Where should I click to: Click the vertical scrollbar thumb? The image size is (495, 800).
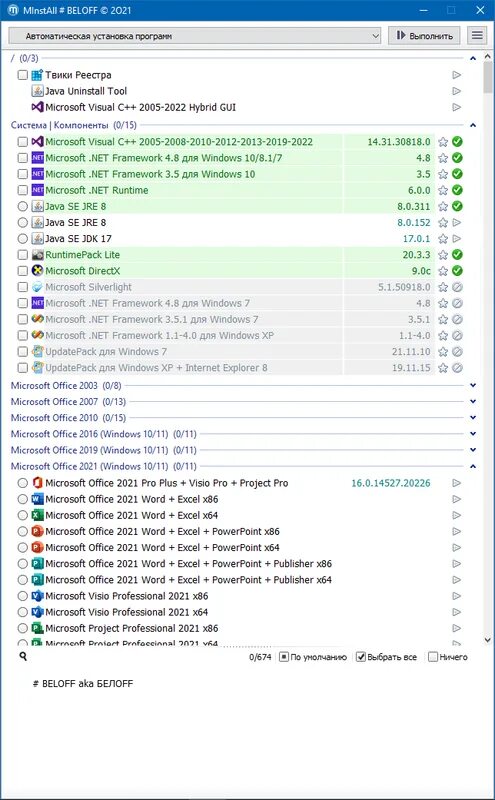point(487,78)
